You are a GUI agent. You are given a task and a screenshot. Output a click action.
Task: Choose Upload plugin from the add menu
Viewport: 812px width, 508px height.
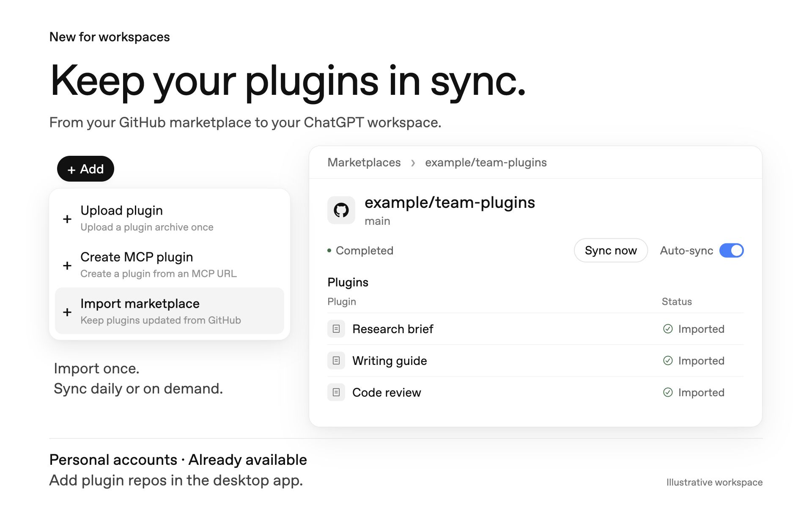click(169, 218)
